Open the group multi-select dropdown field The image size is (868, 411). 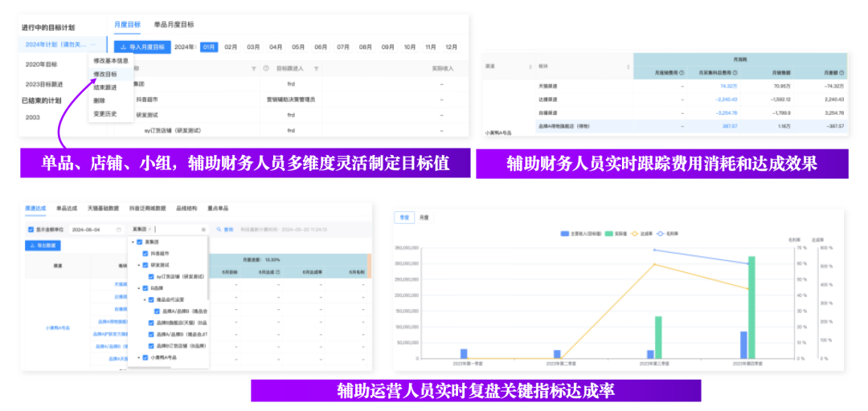168,229
